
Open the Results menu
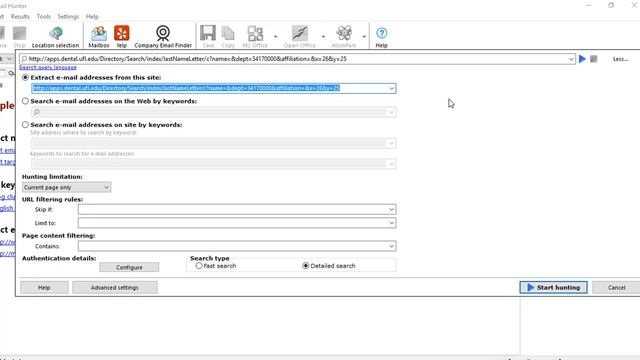(x=20, y=16)
